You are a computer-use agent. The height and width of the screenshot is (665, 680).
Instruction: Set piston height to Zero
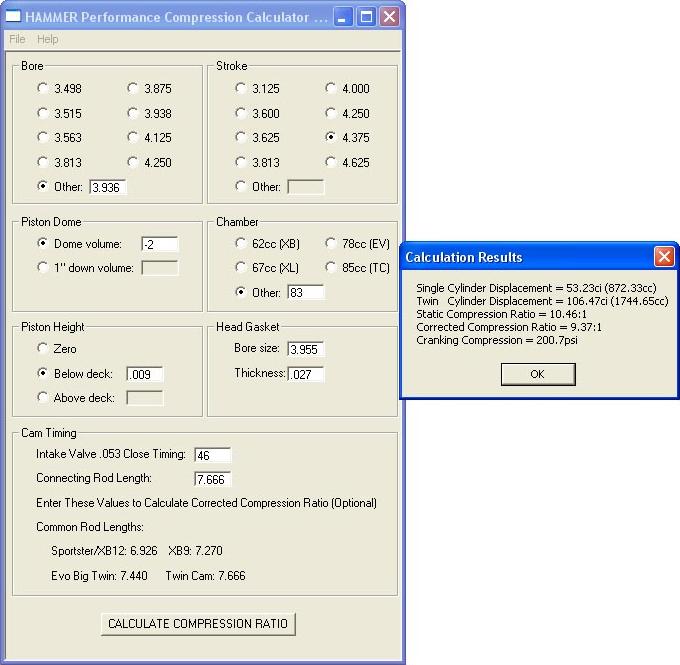pyautogui.click(x=42, y=349)
